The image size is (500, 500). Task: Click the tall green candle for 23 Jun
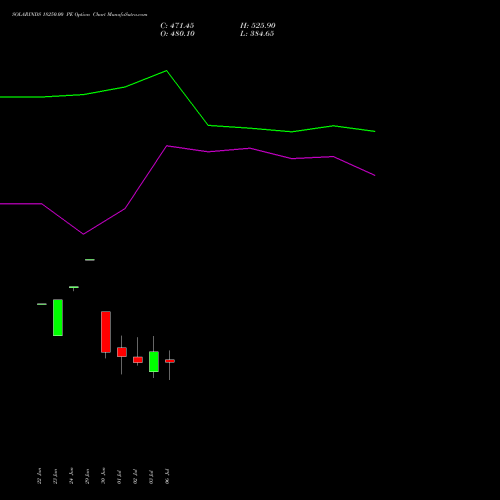click(x=58, y=317)
